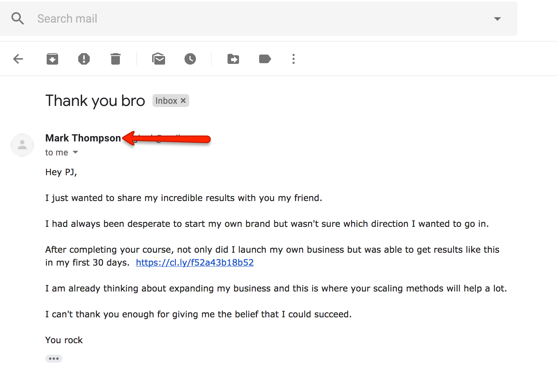Click Mark Thompson sender name
The image size is (557, 392).
(x=83, y=138)
